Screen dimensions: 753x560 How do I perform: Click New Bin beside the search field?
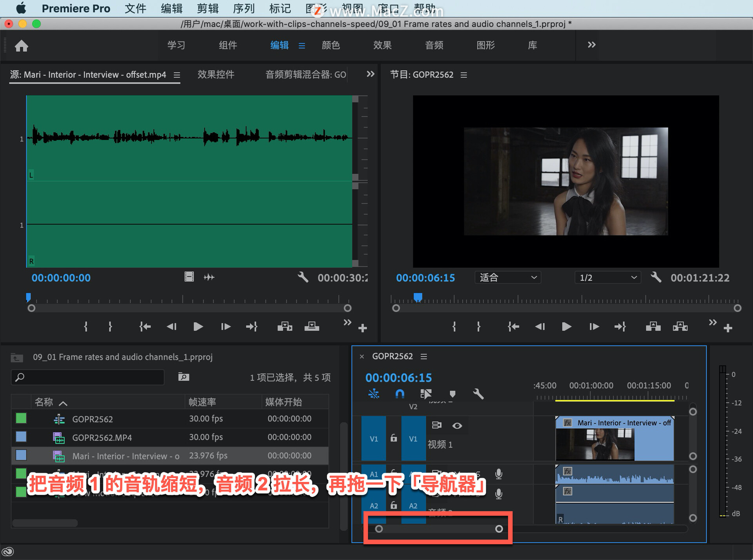click(184, 377)
